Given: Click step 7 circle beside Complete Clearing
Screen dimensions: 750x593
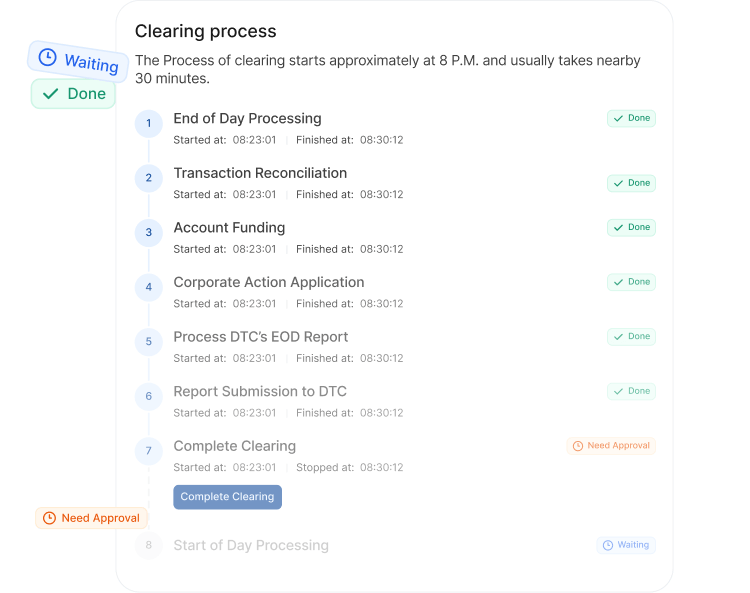Looking at the screenshot, I should pyautogui.click(x=149, y=450).
